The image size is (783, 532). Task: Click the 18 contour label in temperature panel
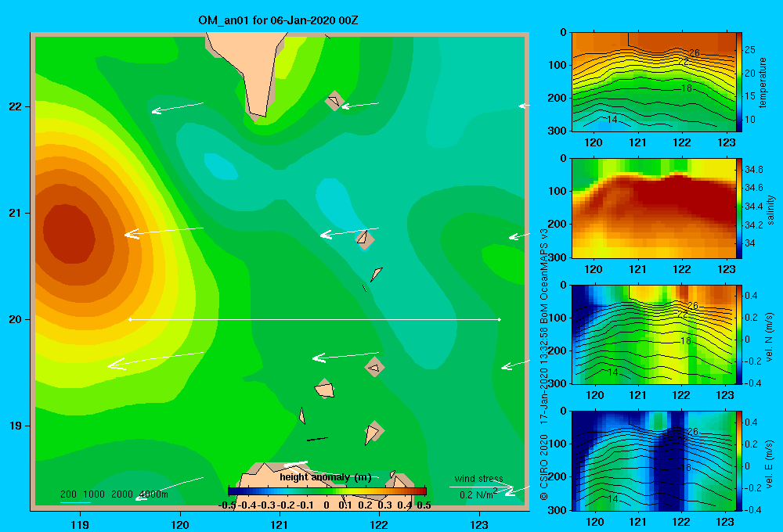click(687, 88)
